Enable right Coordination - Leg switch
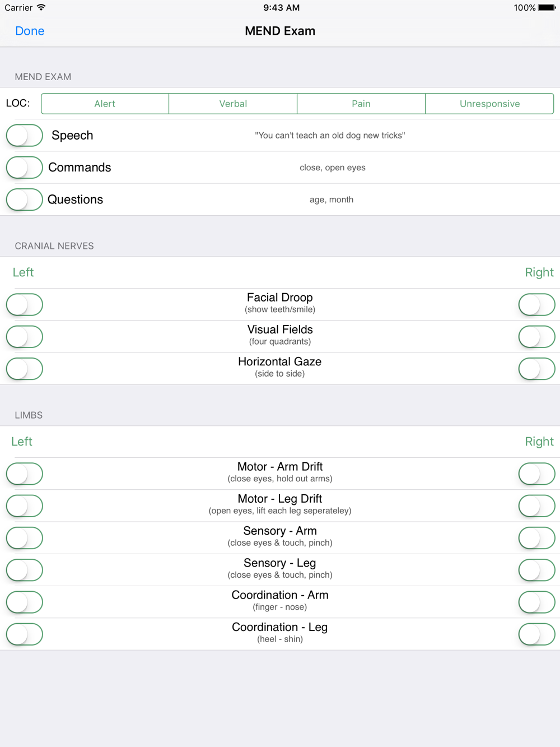Image resolution: width=560 pixels, height=747 pixels. [536, 634]
